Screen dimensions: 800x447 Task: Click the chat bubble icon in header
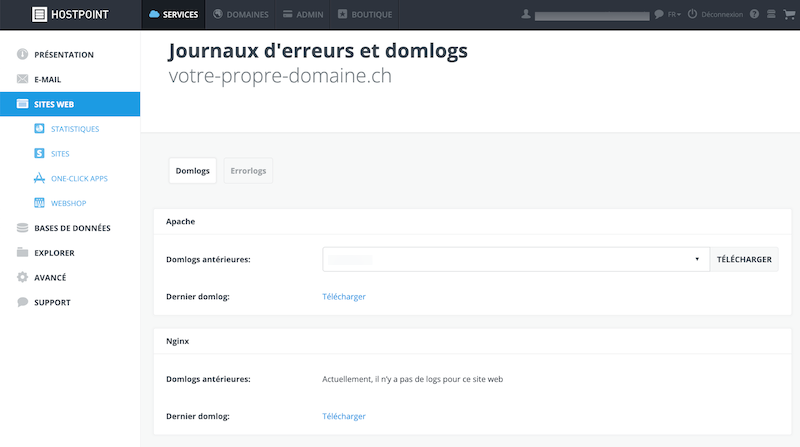click(x=659, y=14)
